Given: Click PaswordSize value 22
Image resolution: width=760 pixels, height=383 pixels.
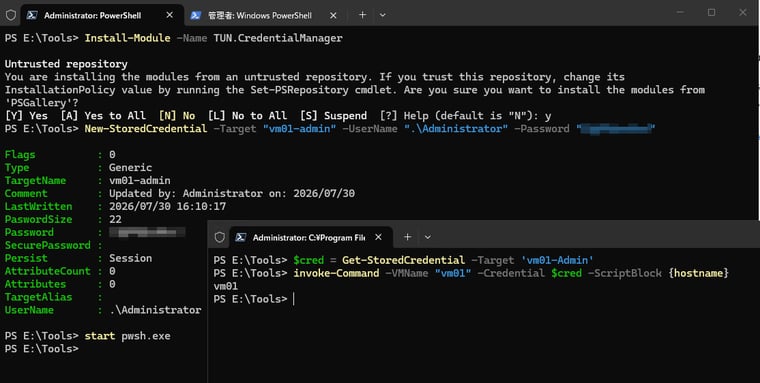Looking at the screenshot, I should coord(115,219).
